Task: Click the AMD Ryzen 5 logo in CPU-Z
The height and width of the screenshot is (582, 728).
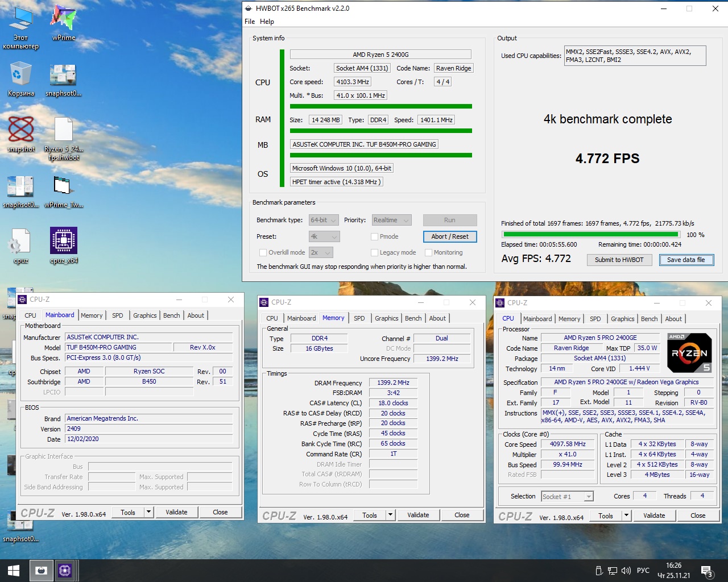Action: coord(689,352)
